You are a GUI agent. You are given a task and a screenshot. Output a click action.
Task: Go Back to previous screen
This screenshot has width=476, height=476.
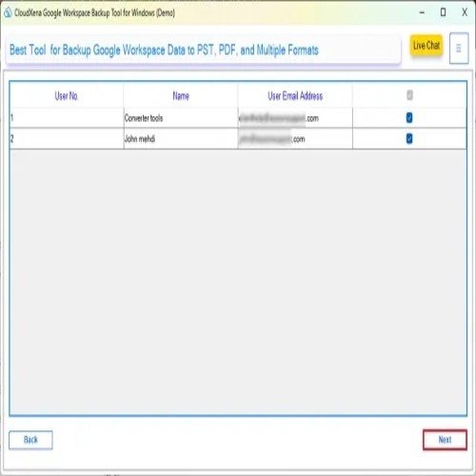click(x=30, y=440)
